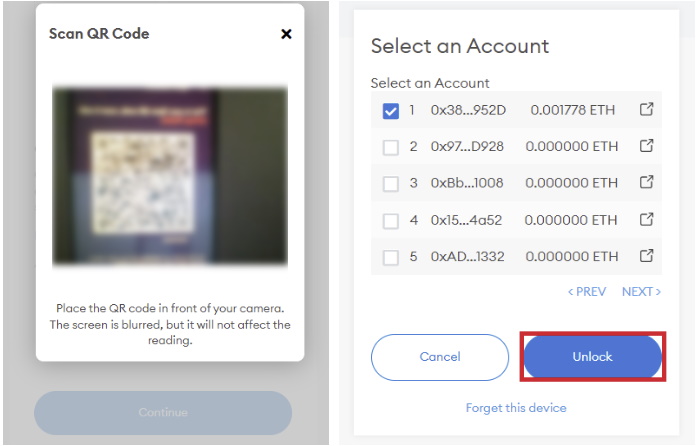This screenshot has height=446, width=696.
Task: Close the Scan QR Code dialog
Action: pos(286,34)
